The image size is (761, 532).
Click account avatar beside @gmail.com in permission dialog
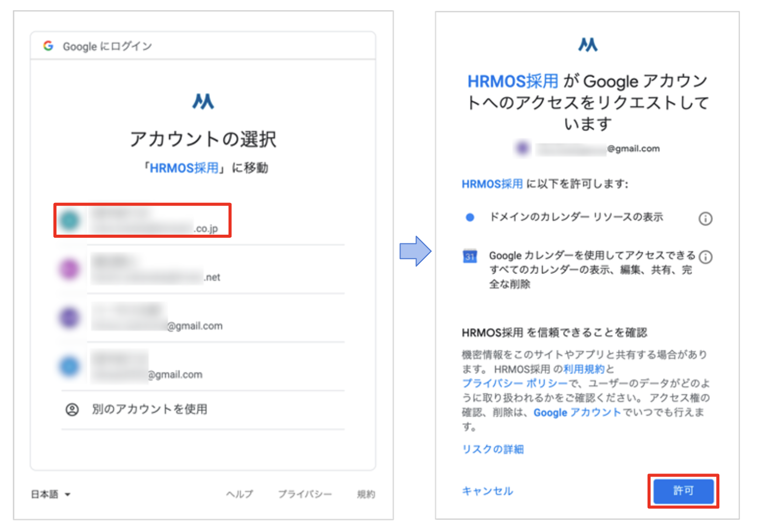522,148
